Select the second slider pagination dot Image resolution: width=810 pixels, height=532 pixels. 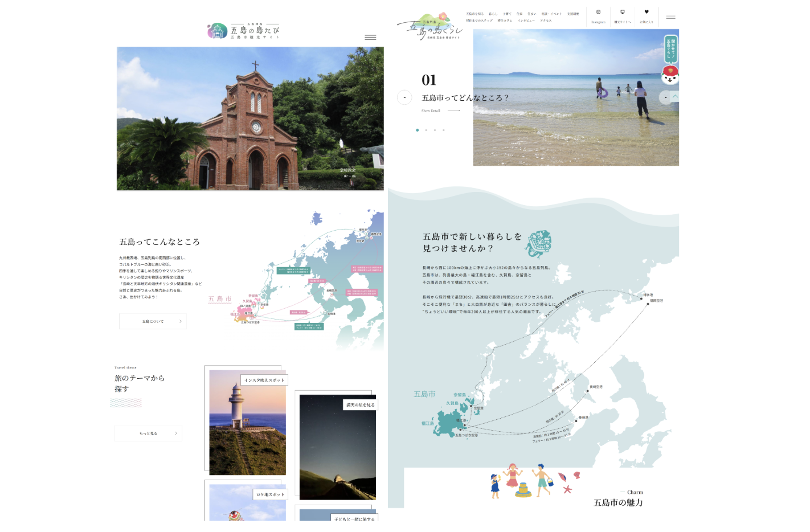[x=426, y=130]
